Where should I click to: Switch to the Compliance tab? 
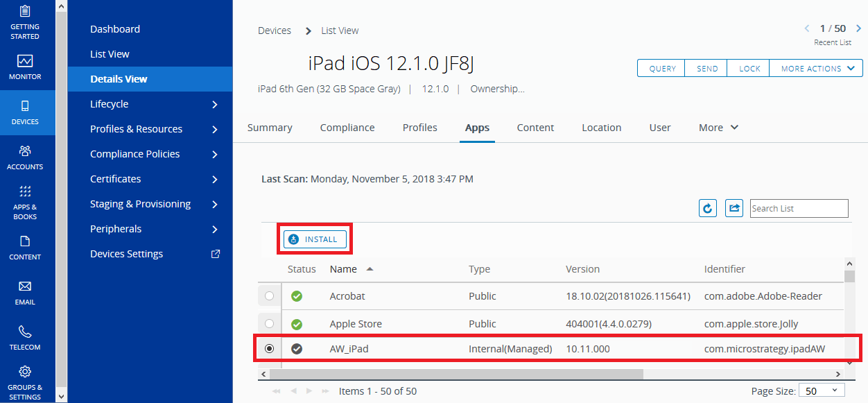click(347, 128)
